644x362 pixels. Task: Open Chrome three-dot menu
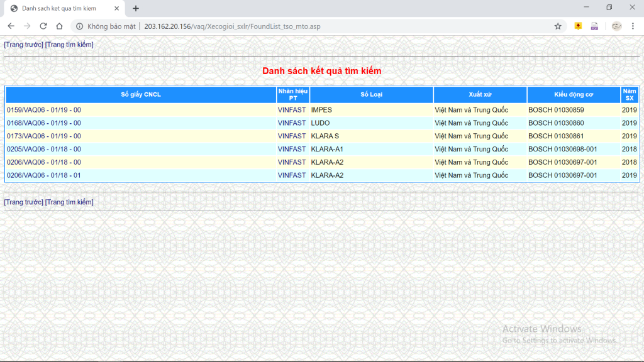633,26
